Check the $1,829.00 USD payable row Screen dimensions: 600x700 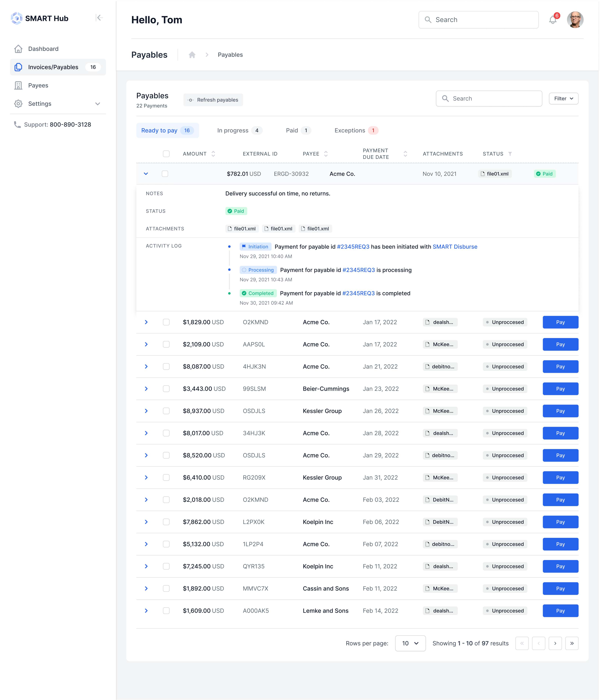pos(166,322)
